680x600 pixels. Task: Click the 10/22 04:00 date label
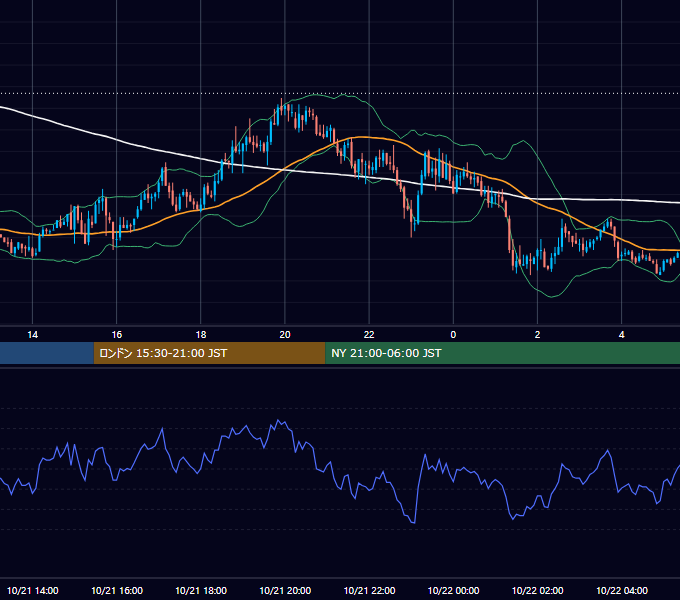(x=621, y=590)
